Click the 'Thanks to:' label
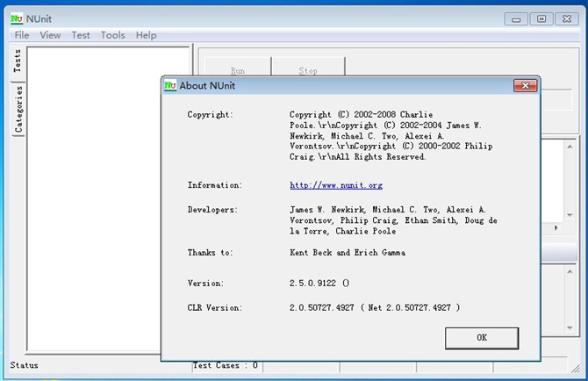The width and height of the screenshot is (588, 381). pos(210,253)
